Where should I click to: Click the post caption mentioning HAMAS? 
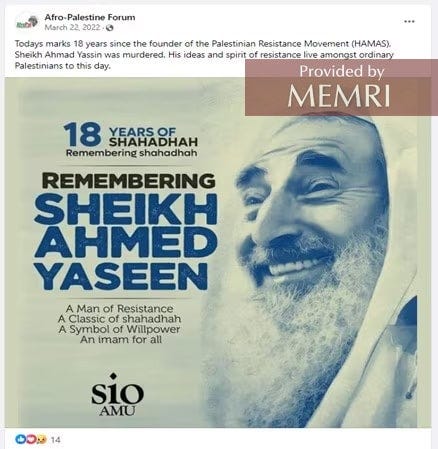pyautogui.click(x=204, y=55)
